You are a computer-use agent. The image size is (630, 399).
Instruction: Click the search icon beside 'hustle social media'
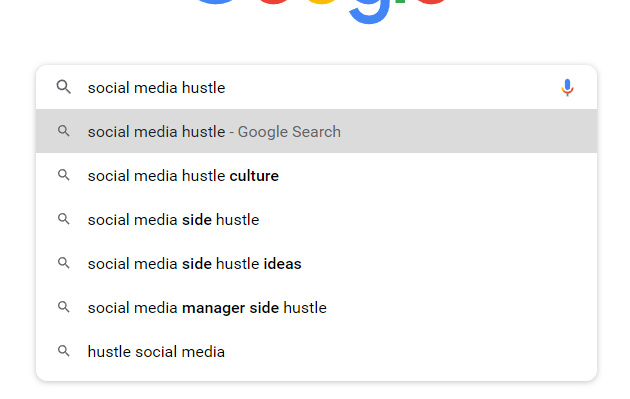point(63,351)
